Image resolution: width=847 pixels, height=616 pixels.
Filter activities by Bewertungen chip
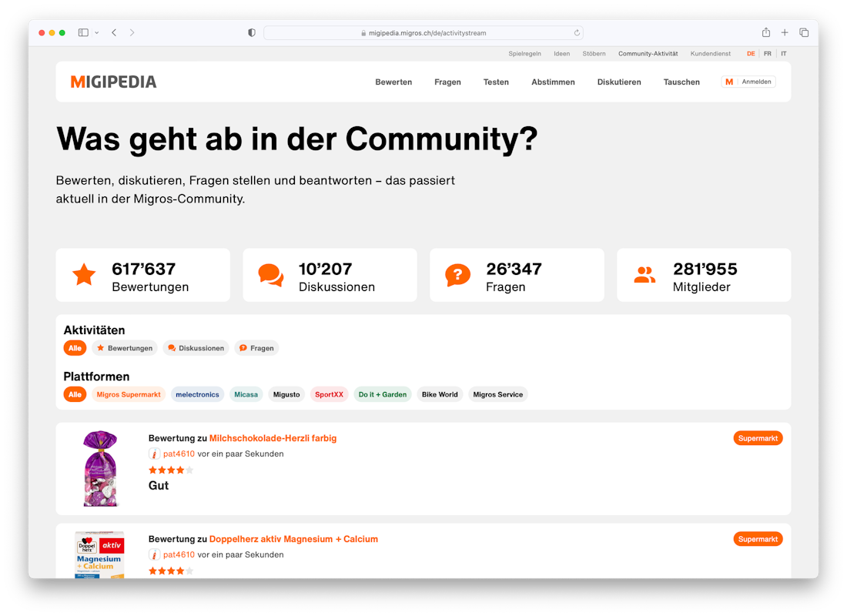click(x=125, y=348)
